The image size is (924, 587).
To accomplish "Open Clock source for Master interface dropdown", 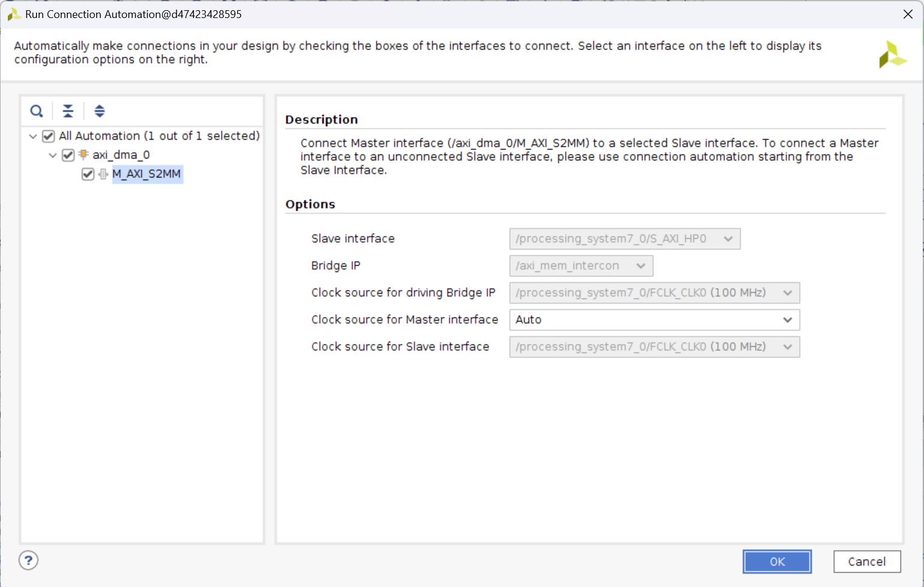I will [654, 320].
